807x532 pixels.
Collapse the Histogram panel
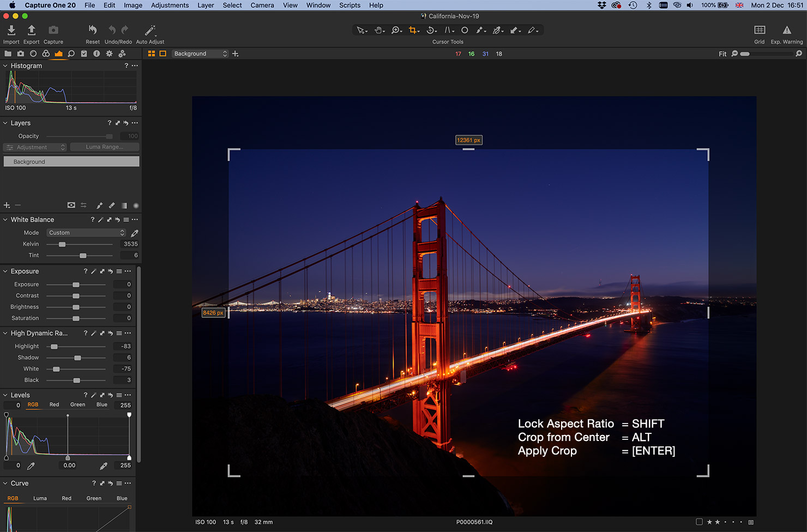5,66
